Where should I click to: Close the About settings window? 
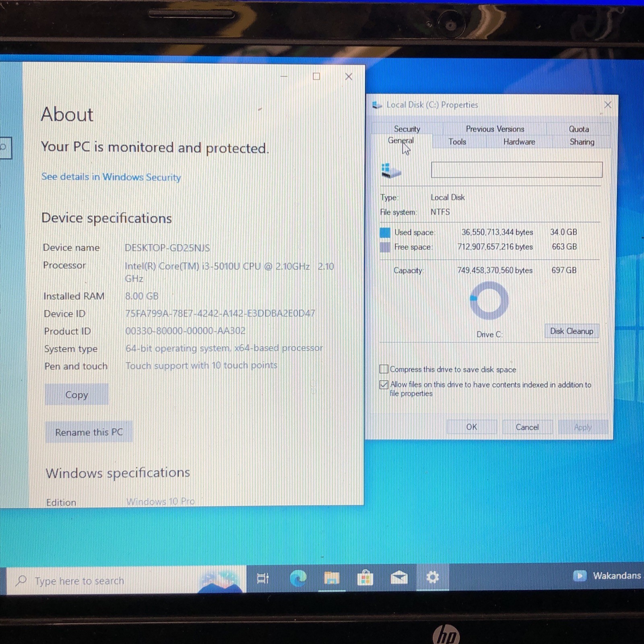click(349, 76)
